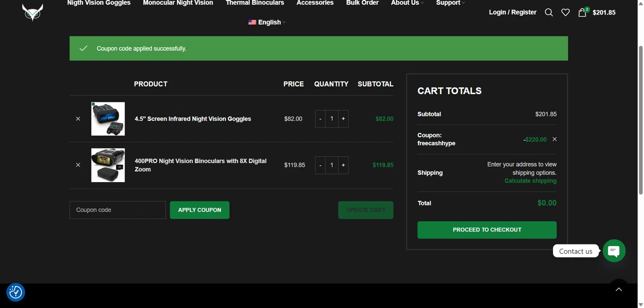The height and width of the screenshot is (308, 644).
Task: Decrease quantity of 4.5" Screen Infrared Goggles
Action: point(320,119)
